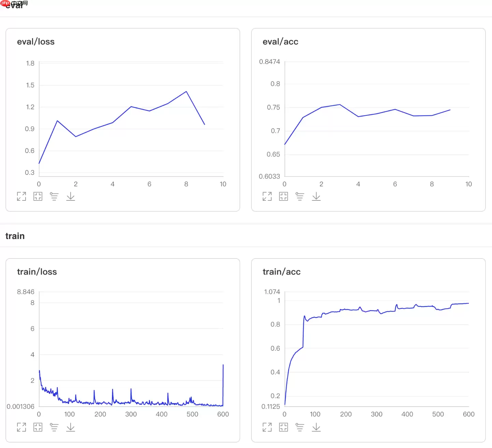Click the eval/loss chart title

tap(36, 42)
